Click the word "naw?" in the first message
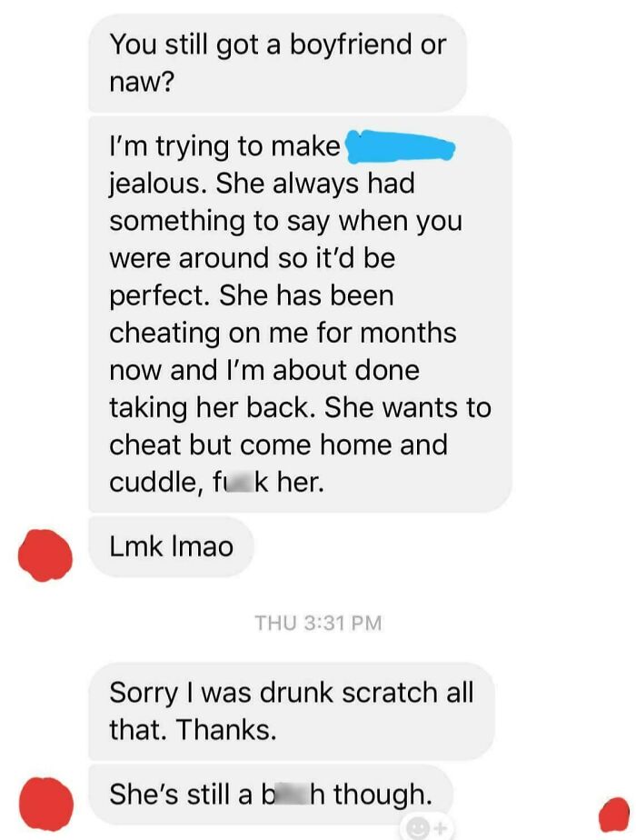The width and height of the screenshot is (636, 840). click(x=142, y=83)
